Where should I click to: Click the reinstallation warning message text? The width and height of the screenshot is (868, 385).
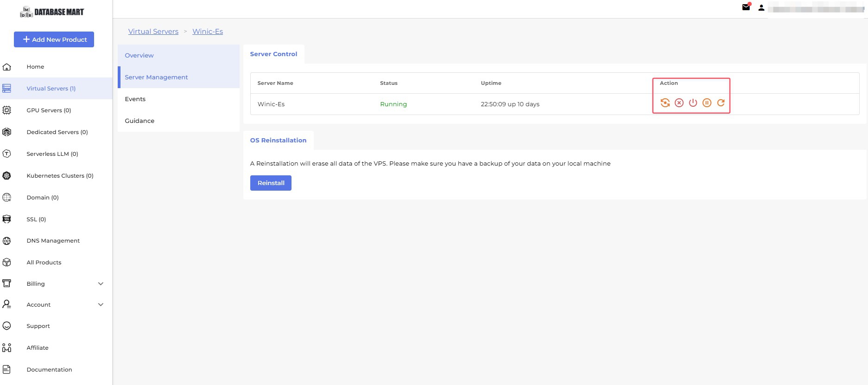coord(430,163)
